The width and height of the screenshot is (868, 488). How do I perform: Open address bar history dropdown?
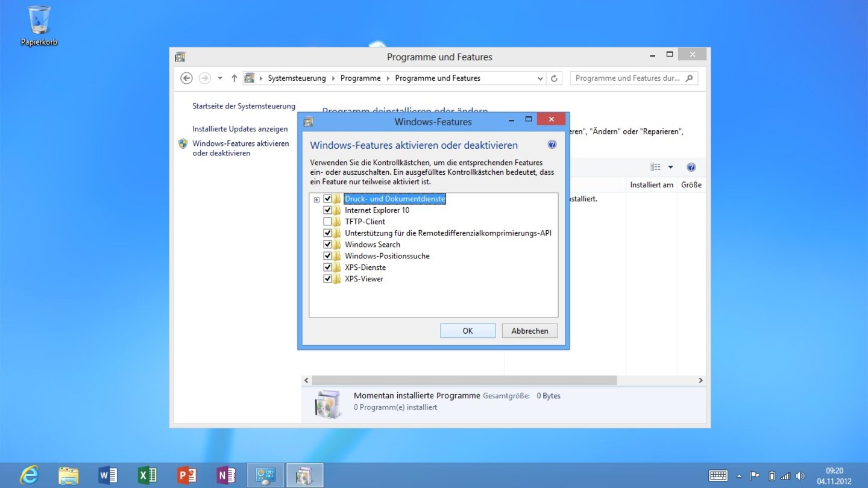coord(540,78)
